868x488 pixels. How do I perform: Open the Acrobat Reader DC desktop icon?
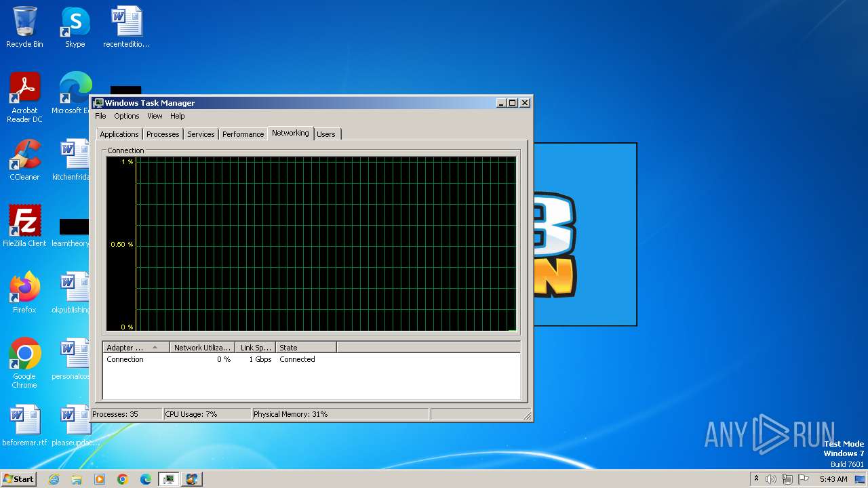coord(24,98)
